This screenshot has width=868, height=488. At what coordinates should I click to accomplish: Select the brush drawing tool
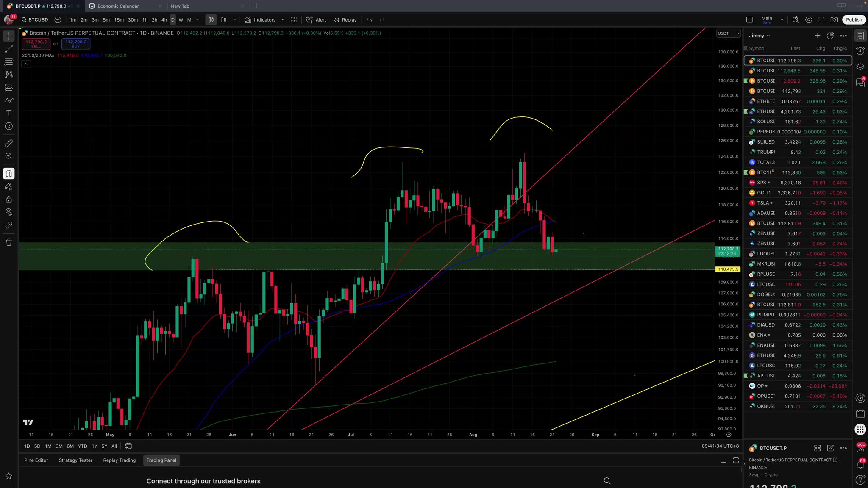(9, 100)
